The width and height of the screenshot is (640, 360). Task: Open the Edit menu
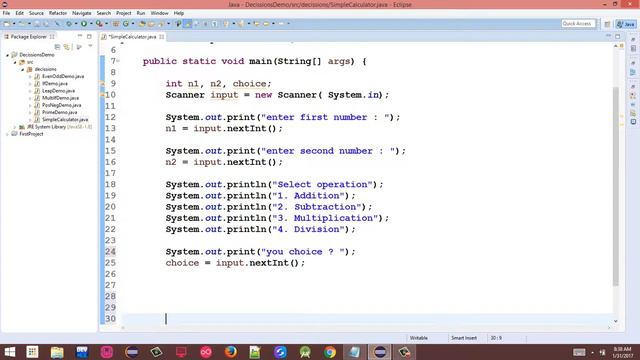19,13
